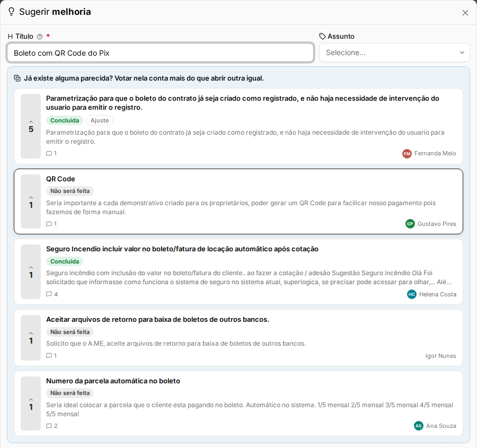Close the Sugerir melhoria dialog

click(465, 13)
